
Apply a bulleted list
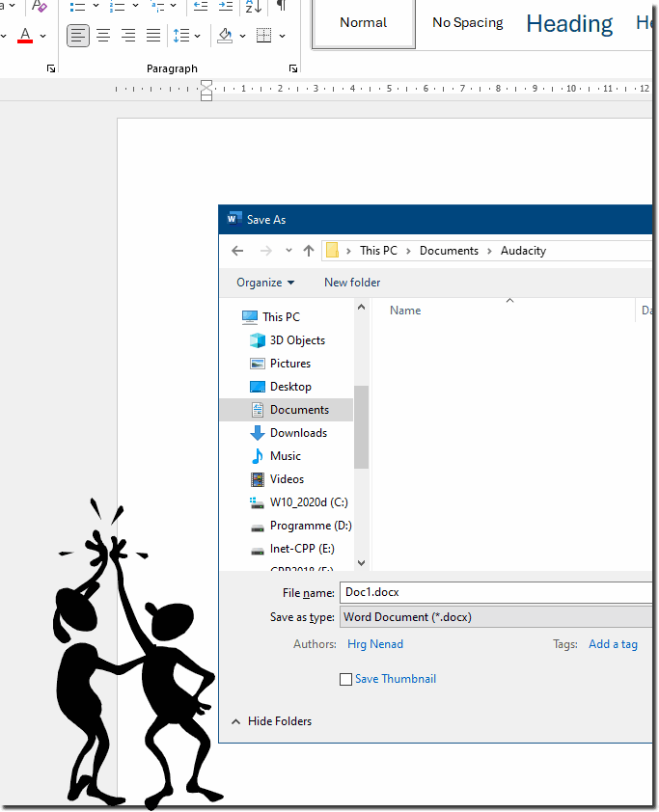tap(77, 6)
